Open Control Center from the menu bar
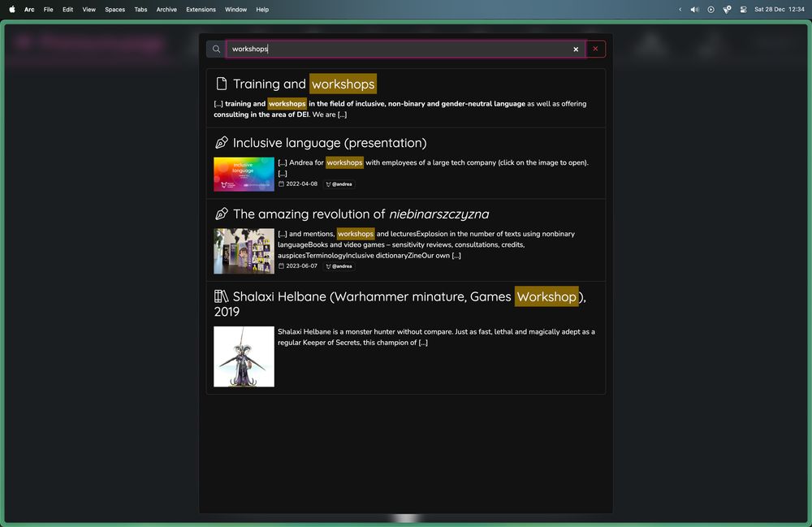812x527 pixels. point(744,9)
